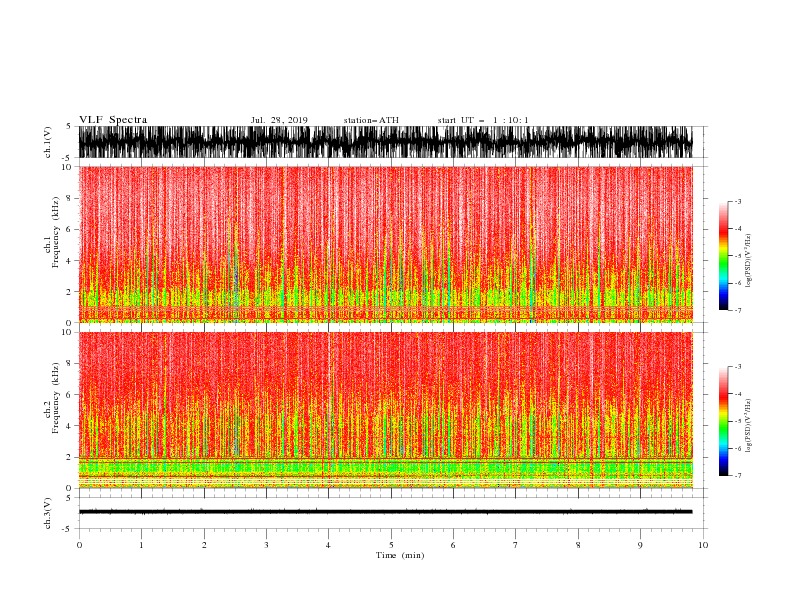Screen dimensions: 792x612
Task: Click the "Time (min)" axis title
Action: pos(400,555)
